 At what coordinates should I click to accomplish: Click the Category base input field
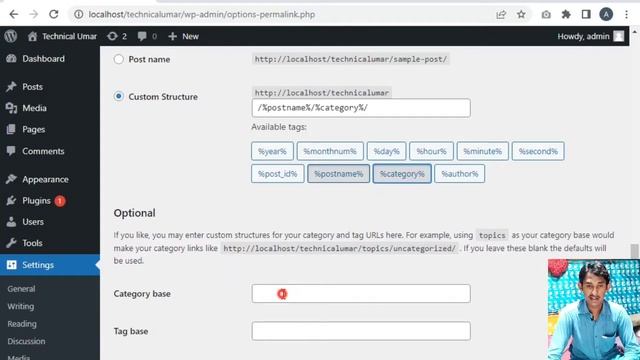(x=361, y=293)
